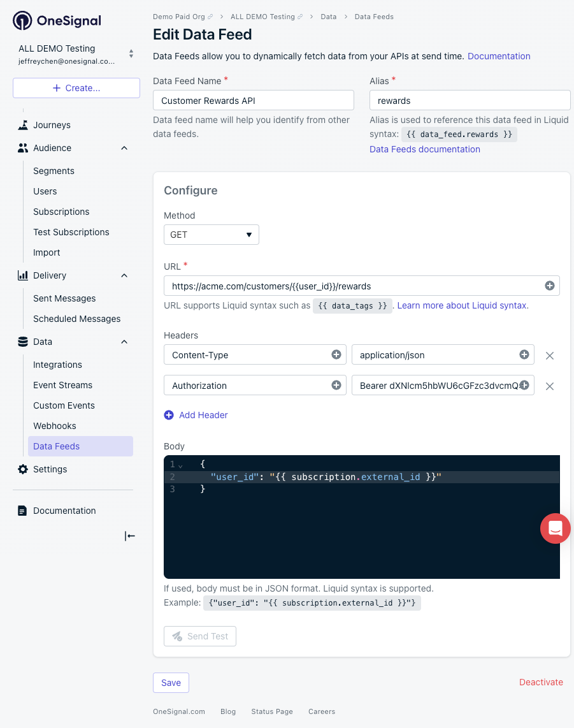574x728 pixels.
Task: Open the Method dropdown showing GET
Action: pyautogui.click(x=211, y=235)
